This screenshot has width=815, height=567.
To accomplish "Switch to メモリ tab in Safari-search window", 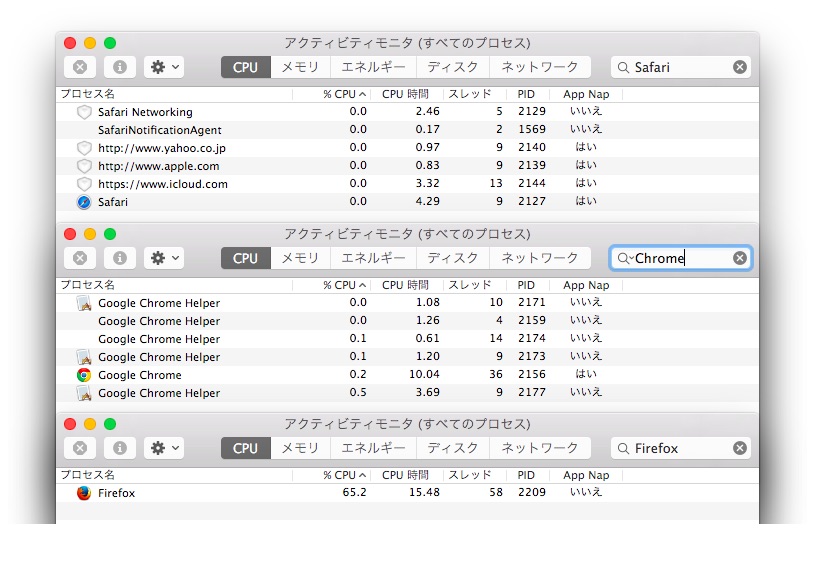I will tap(300, 67).
